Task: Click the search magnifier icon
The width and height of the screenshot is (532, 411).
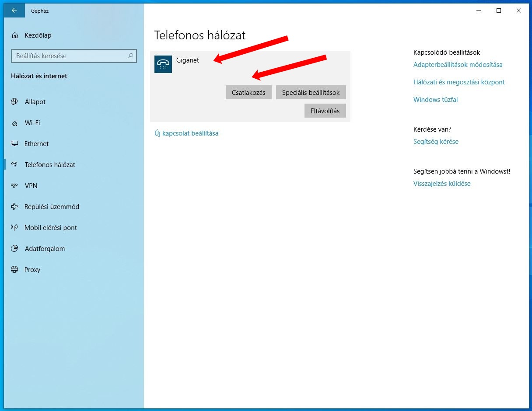Action: pyautogui.click(x=130, y=56)
